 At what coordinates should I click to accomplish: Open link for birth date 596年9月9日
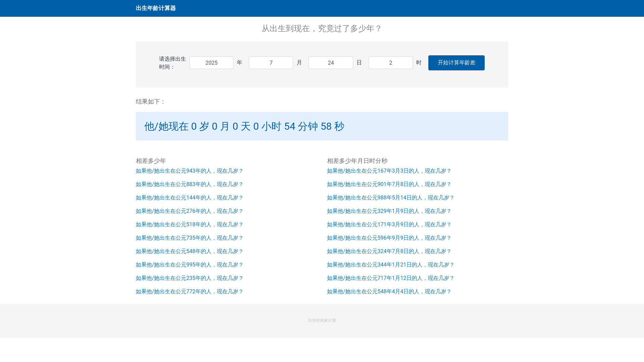(389, 238)
